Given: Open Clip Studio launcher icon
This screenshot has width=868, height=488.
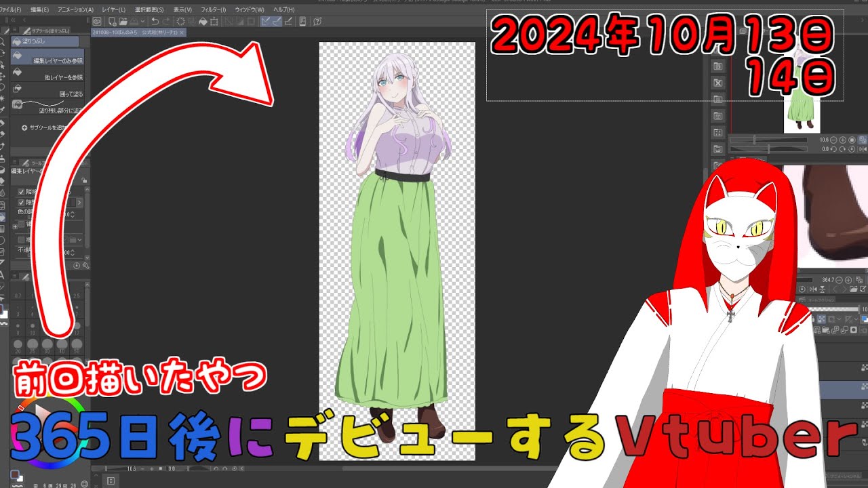Looking at the screenshot, I should [97, 22].
